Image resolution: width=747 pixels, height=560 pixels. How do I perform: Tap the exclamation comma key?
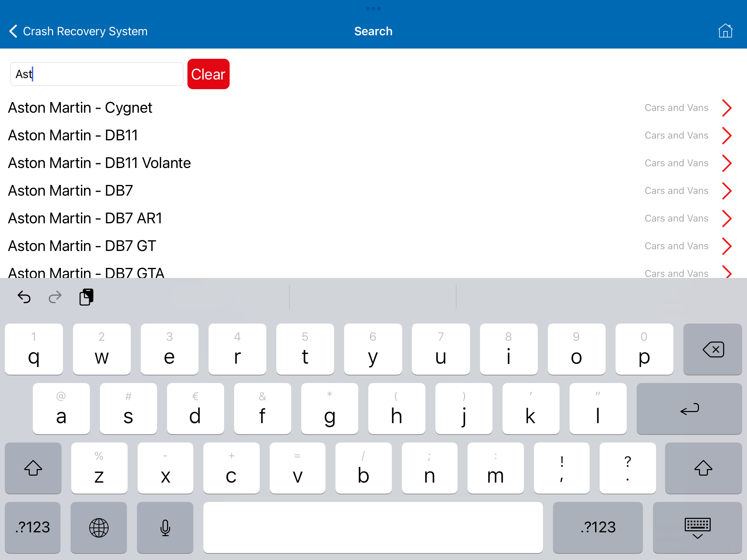pos(562,468)
